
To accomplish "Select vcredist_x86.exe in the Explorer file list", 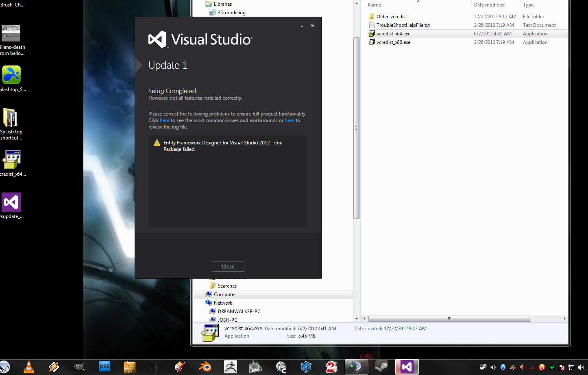I will (x=393, y=42).
